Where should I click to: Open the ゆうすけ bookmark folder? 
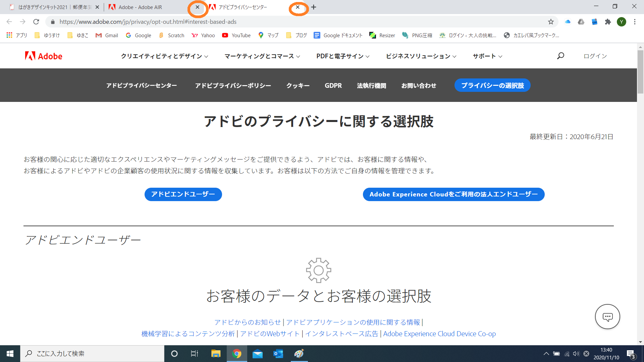coord(47,35)
